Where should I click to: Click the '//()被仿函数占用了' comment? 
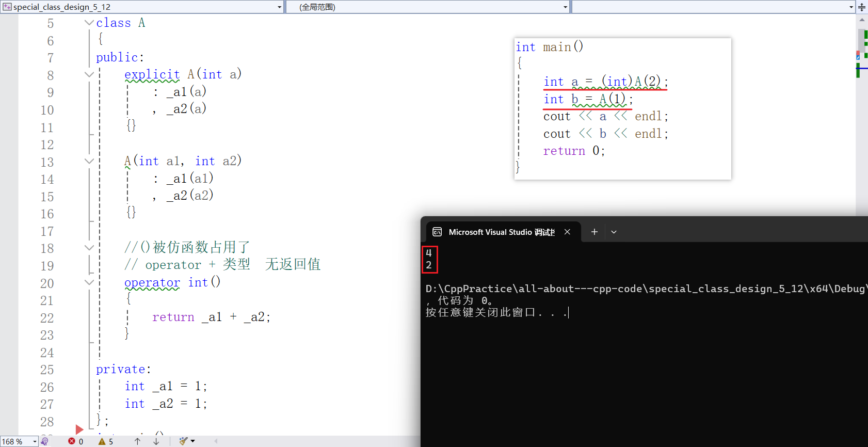(187, 247)
